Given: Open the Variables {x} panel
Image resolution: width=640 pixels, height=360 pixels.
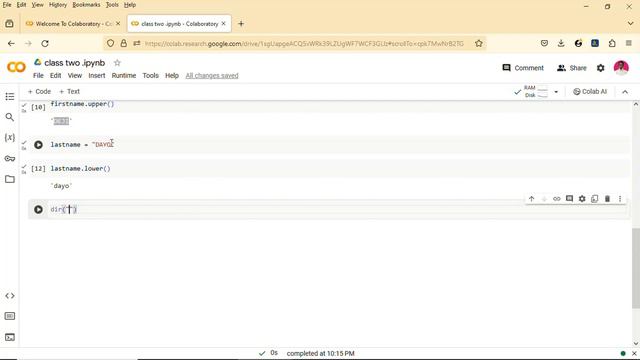Looking at the screenshot, I should [10, 138].
